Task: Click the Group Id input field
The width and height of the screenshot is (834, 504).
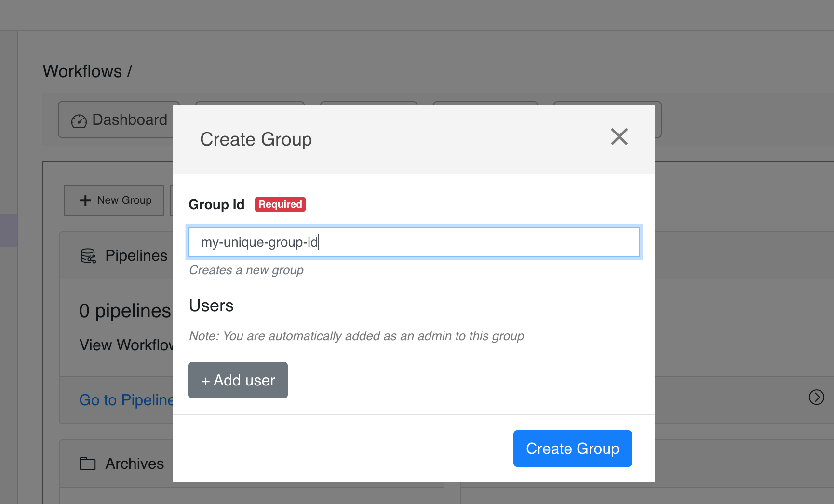Action: pyautogui.click(x=414, y=242)
